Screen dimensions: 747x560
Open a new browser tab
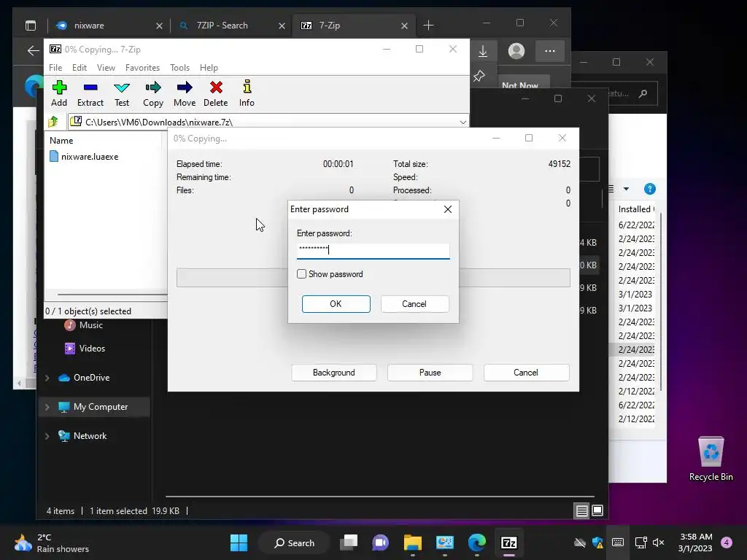click(x=428, y=26)
